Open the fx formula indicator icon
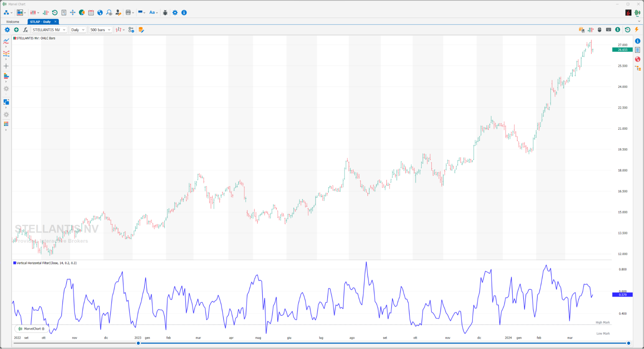This screenshot has width=644, height=349. (25, 30)
